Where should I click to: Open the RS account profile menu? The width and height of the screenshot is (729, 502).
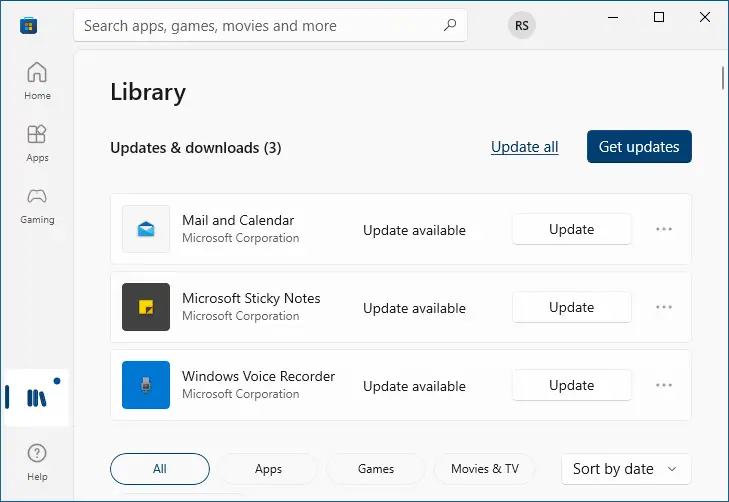click(x=522, y=26)
